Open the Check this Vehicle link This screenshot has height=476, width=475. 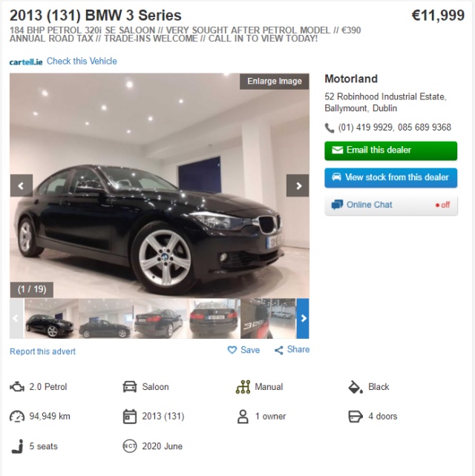pos(82,61)
